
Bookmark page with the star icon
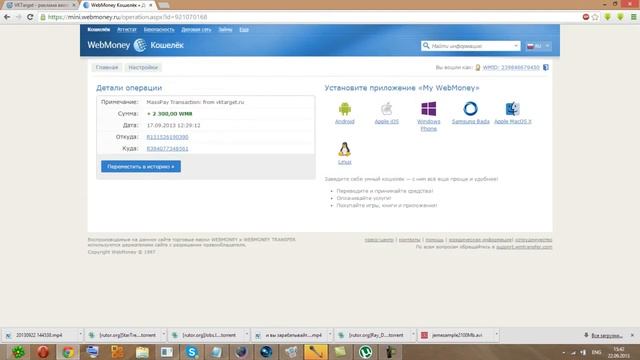coord(595,17)
